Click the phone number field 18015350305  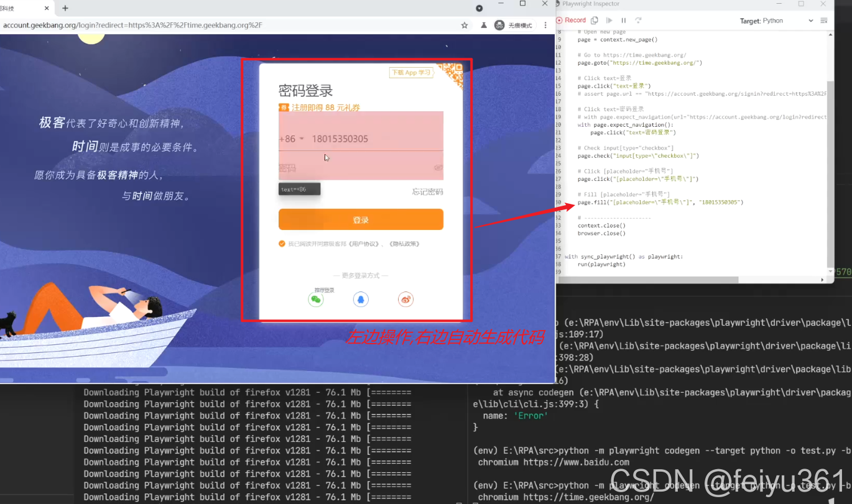[377, 139]
